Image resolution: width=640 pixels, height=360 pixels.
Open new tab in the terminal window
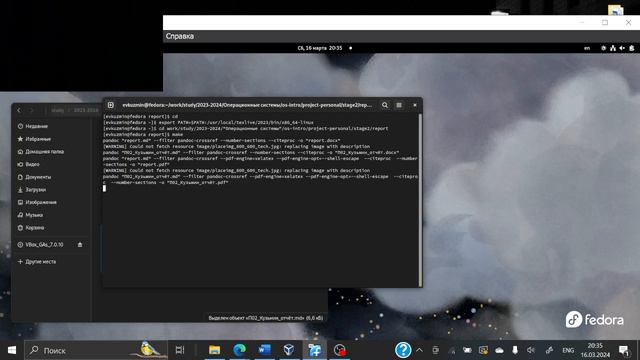tap(111, 105)
